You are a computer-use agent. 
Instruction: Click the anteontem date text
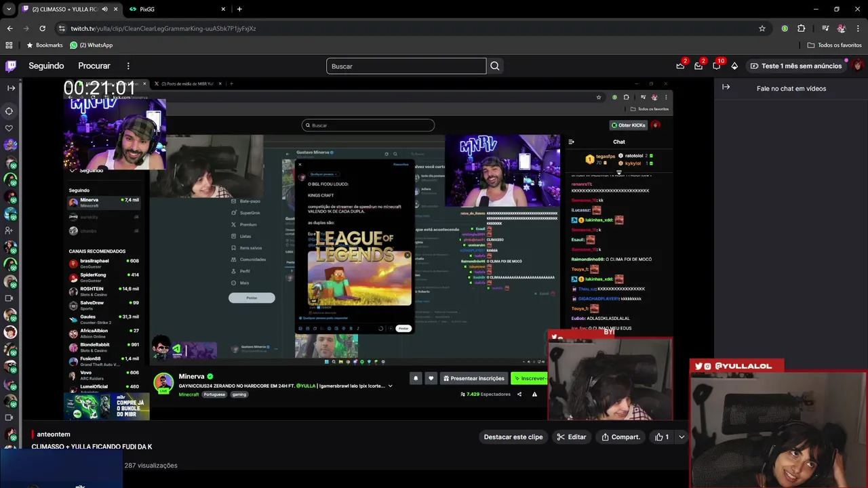point(54,434)
